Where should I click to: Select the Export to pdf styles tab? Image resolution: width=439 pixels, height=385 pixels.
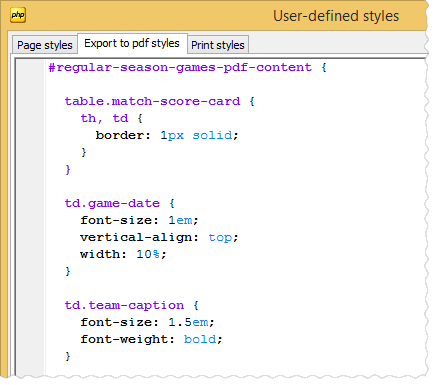point(132,43)
